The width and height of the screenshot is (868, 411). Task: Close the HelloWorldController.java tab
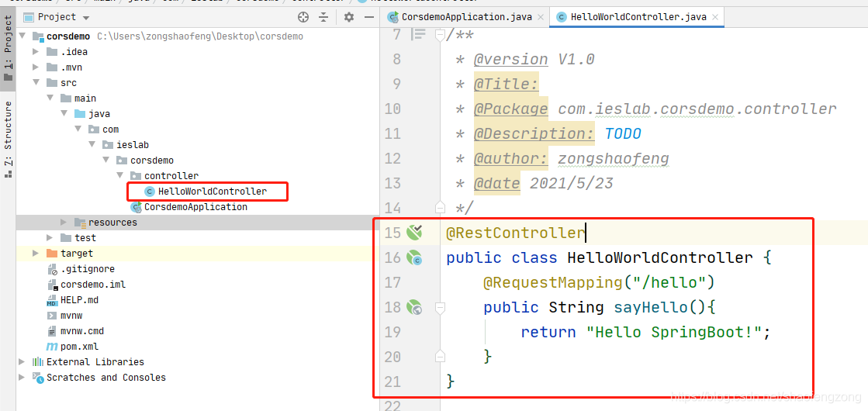point(716,17)
